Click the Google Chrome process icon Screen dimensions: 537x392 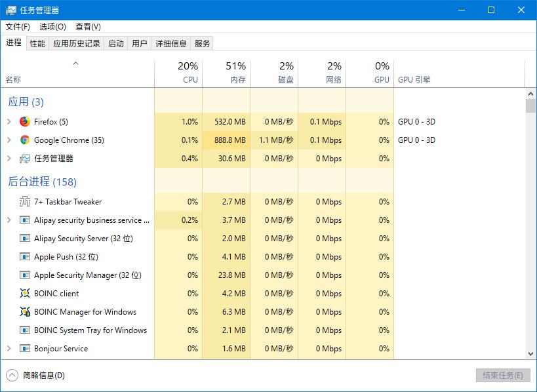25,140
